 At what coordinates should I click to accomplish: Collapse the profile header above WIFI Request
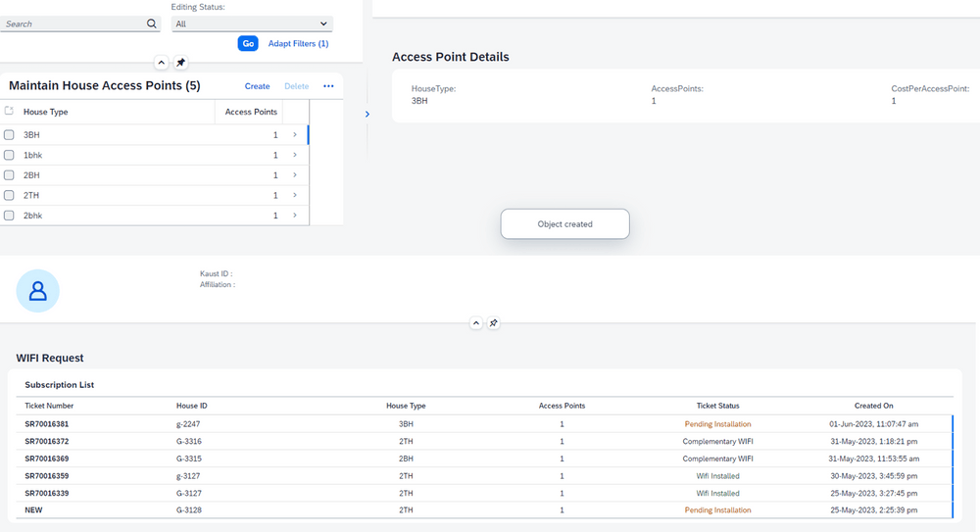(x=475, y=323)
